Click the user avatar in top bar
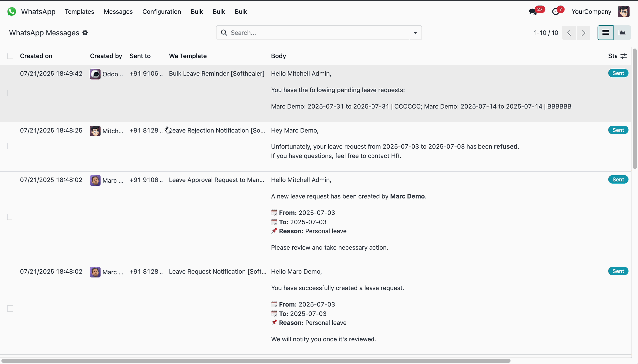This screenshot has height=364, width=638. tap(624, 12)
